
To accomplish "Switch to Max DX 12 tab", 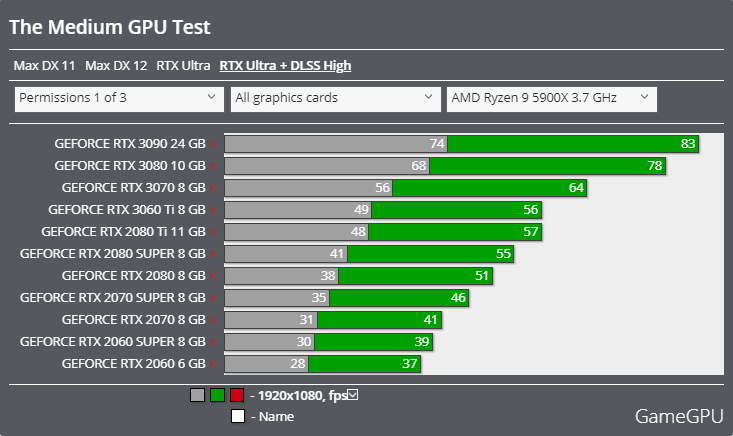I will (116, 65).
